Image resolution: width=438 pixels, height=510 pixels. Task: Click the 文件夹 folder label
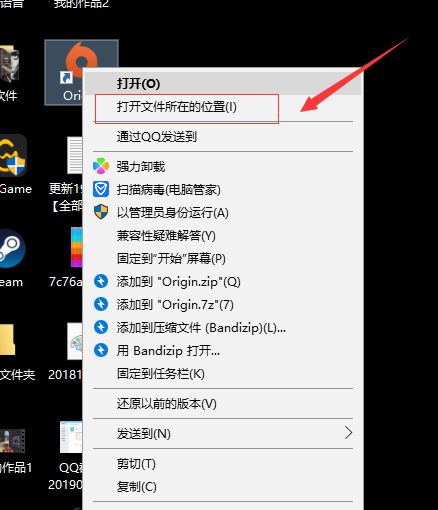click(17, 374)
